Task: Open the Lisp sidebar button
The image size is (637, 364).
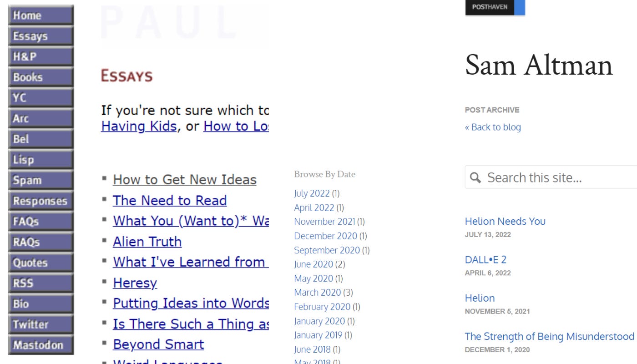Action: [x=41, y=160]
